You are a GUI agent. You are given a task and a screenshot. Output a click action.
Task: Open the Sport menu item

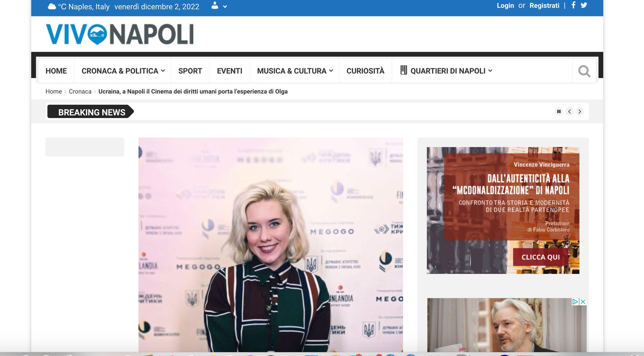[190, 71]
